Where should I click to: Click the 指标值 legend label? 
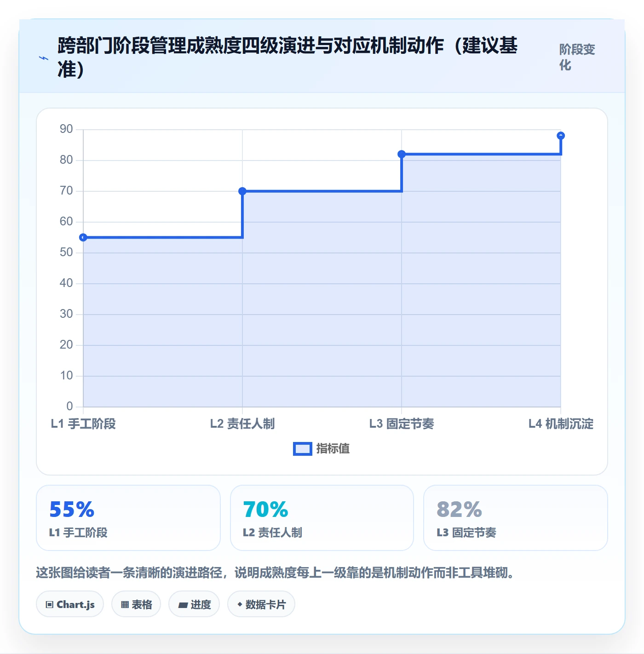point(333,449)
